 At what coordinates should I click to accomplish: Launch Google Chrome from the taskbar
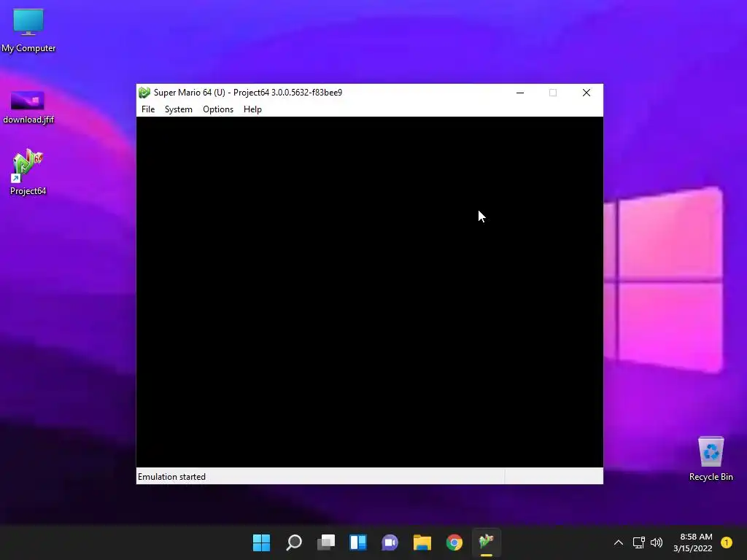(454, 542)
